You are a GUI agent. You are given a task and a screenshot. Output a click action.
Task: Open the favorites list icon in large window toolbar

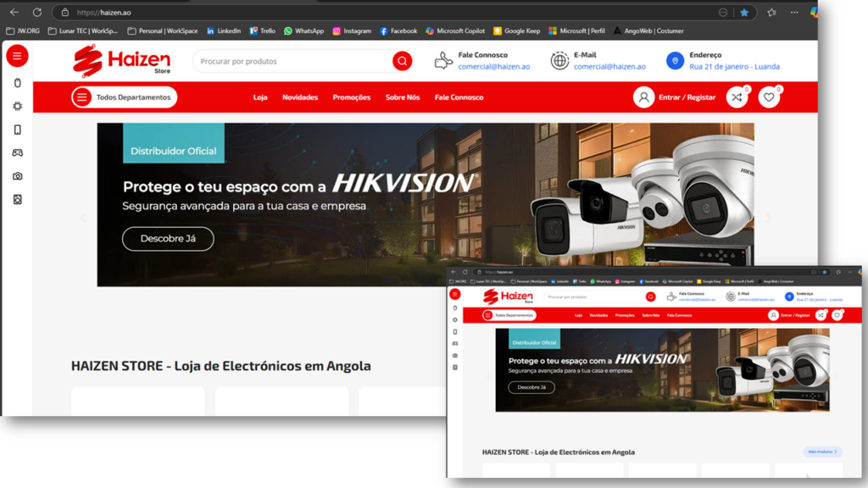point(771,12)
